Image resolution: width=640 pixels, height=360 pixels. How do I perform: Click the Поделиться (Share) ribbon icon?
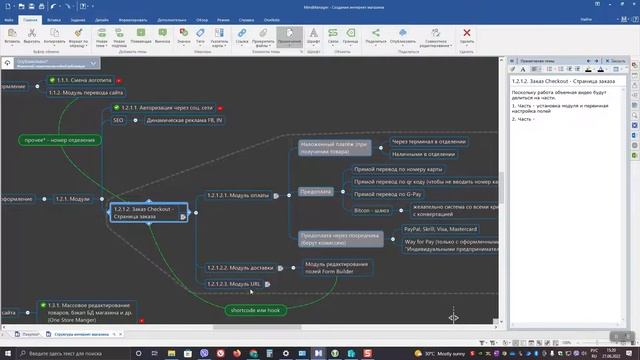pyautogui.click(x=376, y=33)
